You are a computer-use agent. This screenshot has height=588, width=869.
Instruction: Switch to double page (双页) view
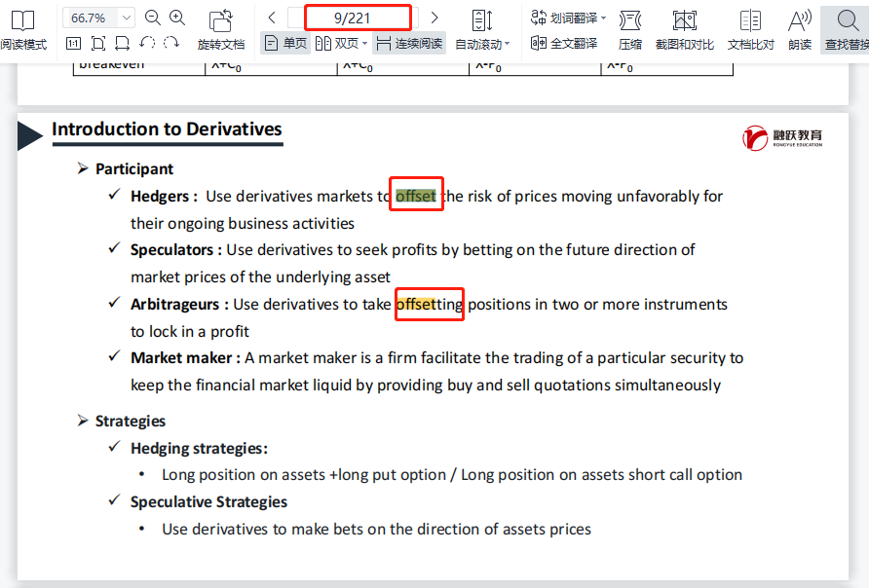[339, 43]
